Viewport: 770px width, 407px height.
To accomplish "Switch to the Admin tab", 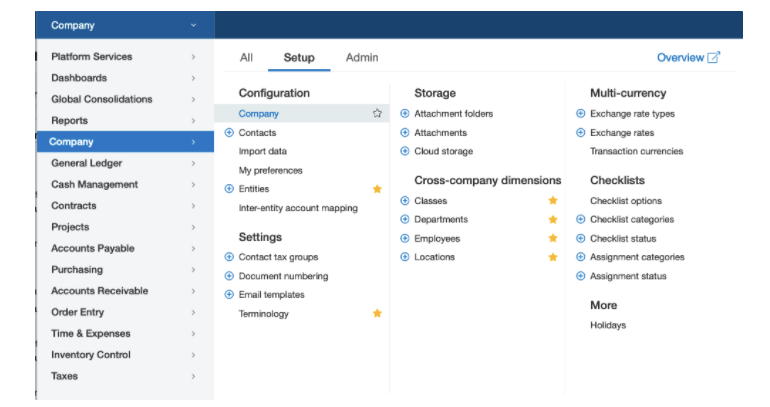I will pos(362,57).
